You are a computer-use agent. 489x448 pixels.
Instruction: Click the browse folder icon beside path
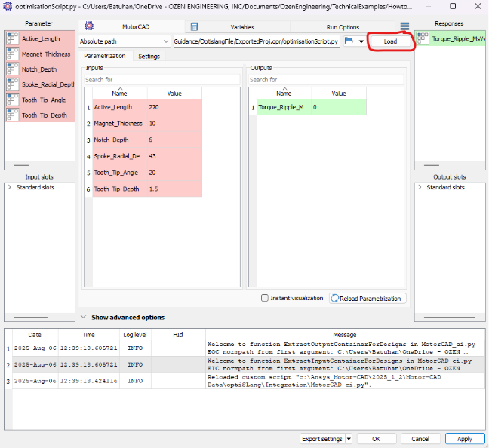(x=348, y=41)
